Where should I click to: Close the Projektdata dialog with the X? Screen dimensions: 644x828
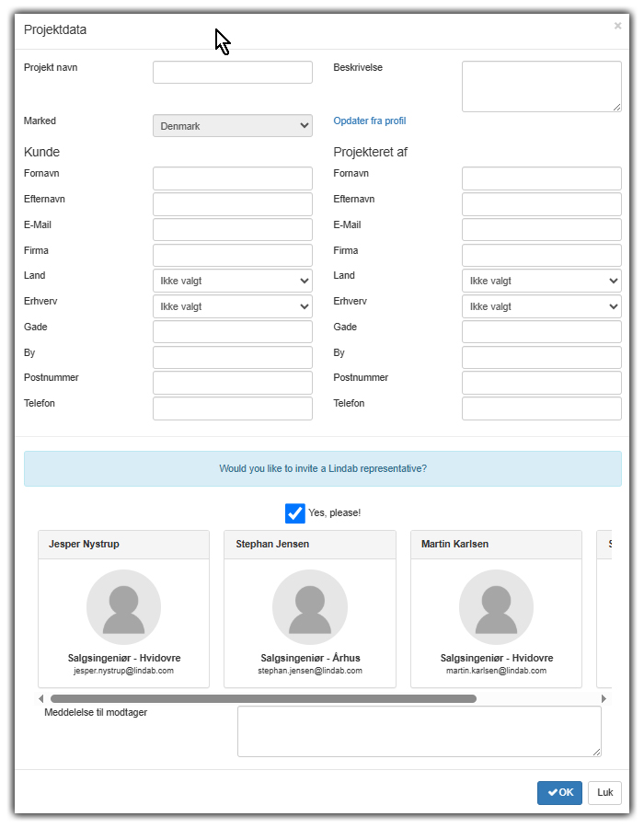(x=617, y=27)
